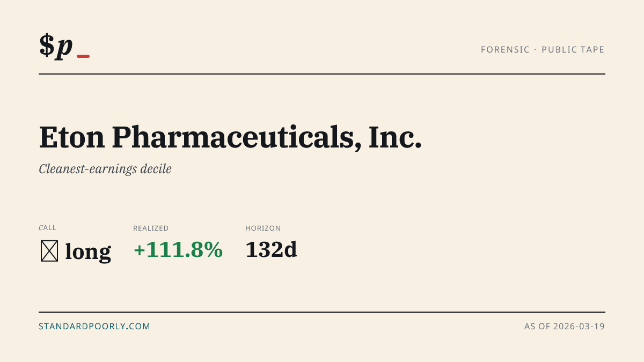This screenshot has height=362, width=644.
Task: Click the REALIZED label
Action: coord(151,228)
